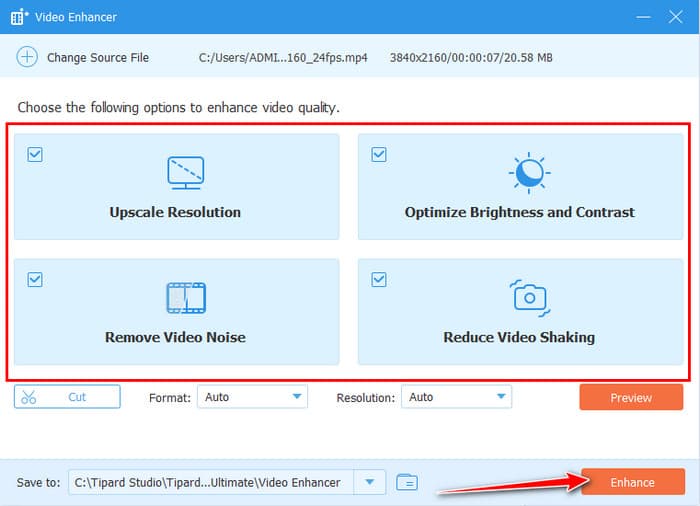Expand the Save to path dropdown arrow

tap(370, 482)
